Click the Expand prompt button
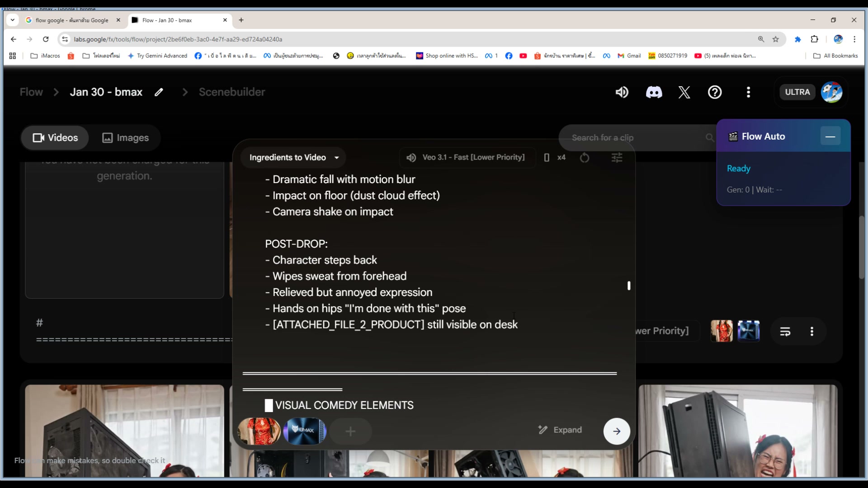The height and width of the screenshot is (488, 868). point(560,430)
